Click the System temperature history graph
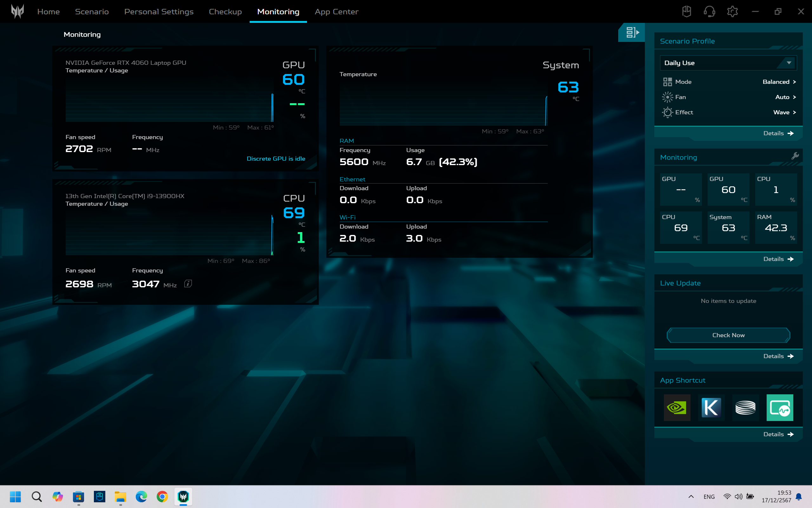Screen dimensions: 812x508 point(443,103)
